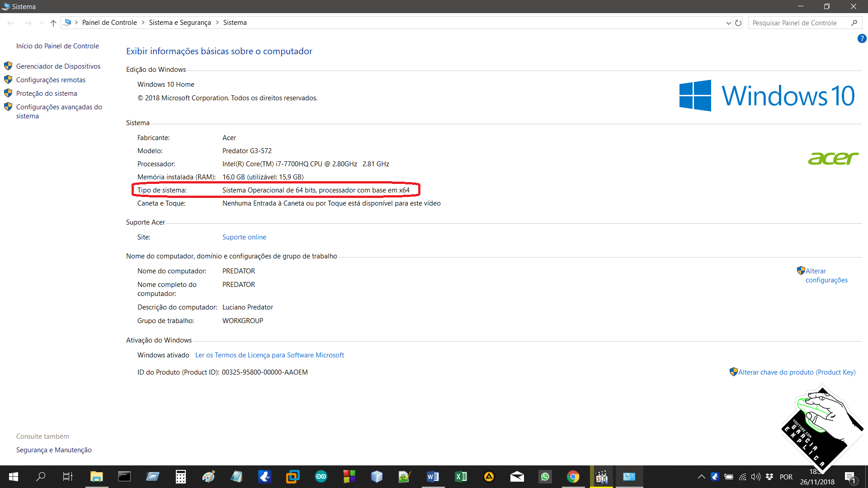Click the Up one level arrow
This screenshot has width=868, height=488.
coord(53,23)
